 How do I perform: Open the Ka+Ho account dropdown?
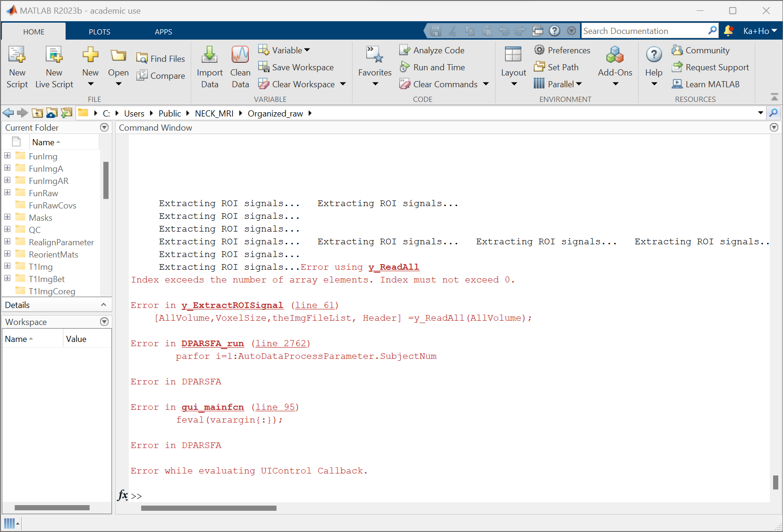pos(760,31)
